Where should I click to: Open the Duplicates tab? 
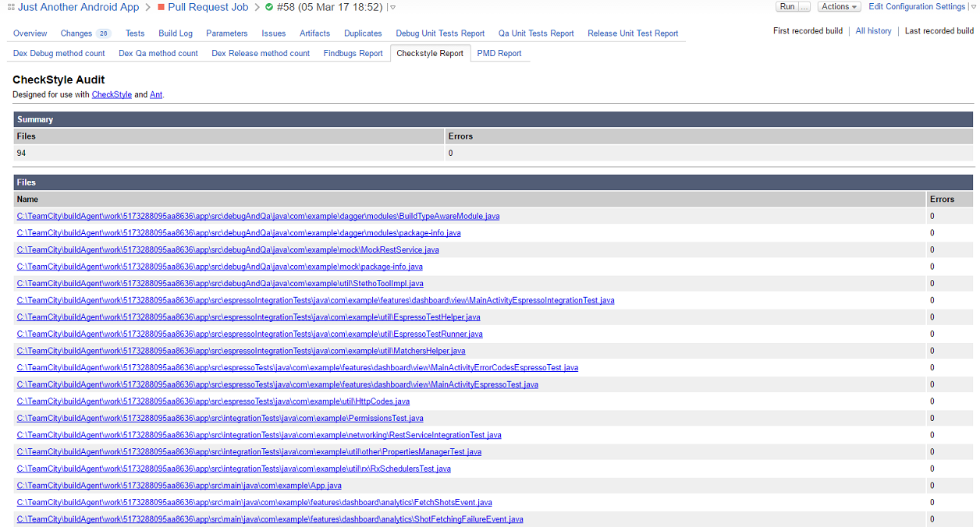(x=363, y=34)
